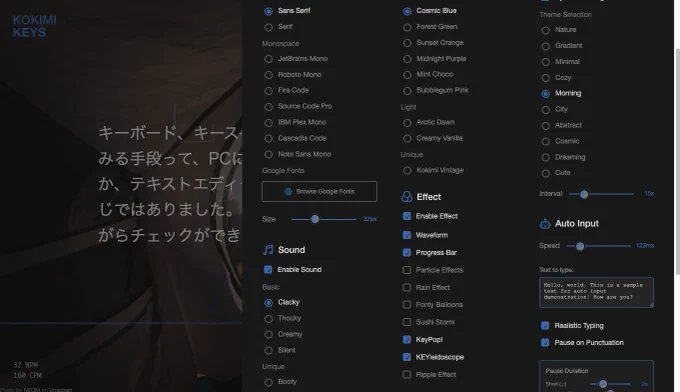Choose JetBrains Mono font
The height and width of the screenshot is (392, 680).
(x=268, y=59)
